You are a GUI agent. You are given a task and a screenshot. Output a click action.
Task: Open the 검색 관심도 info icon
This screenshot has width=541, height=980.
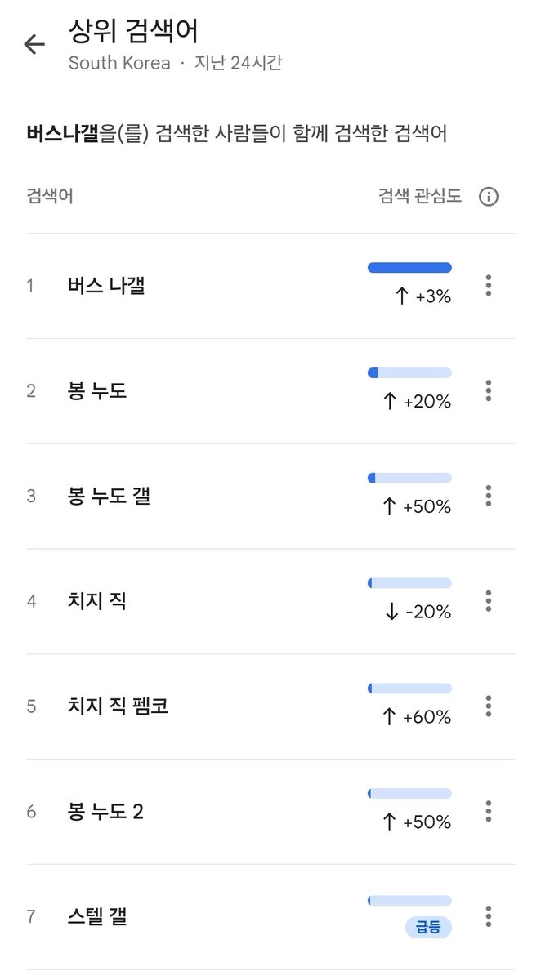tap(488, 197)
